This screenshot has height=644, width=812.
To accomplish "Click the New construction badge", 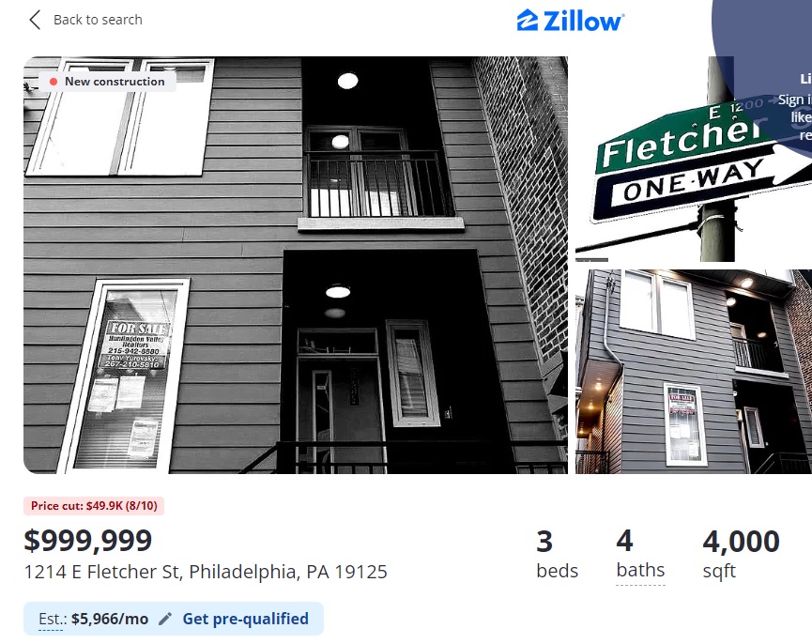I will pyautogui.click(x=107, y=82).
